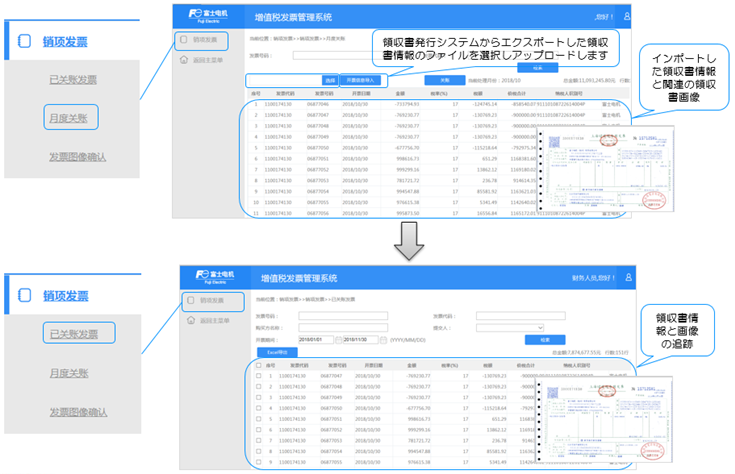The image size is (735, 474).
Task: Select 已关账发票 in the lower left menu panel
Action: click(x=73, y=334)
